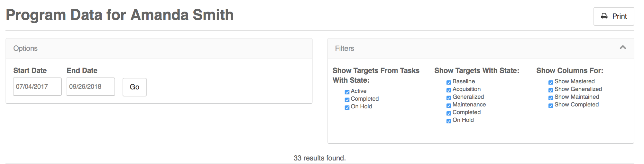This screenshot has width=644, height=164.
Task: Click the Filters panel header
Action: [x=481, y=48]
